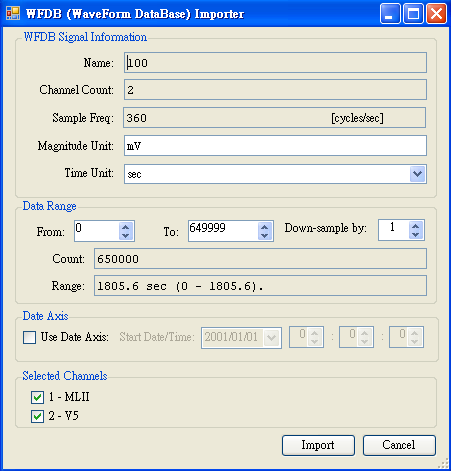The image size is (451, 471).
Task: Click the Name field containing 100
Action: pyautogui.click(x=275, y=62)
